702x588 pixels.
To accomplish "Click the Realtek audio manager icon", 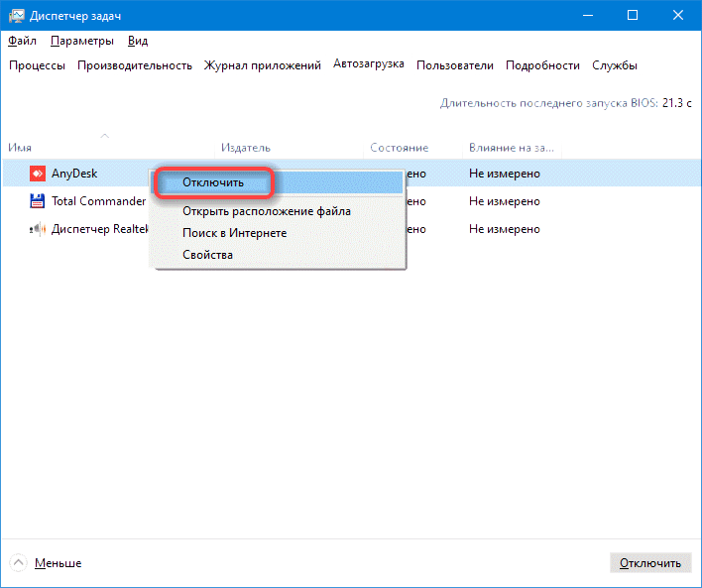I will [x=37, y=229].
